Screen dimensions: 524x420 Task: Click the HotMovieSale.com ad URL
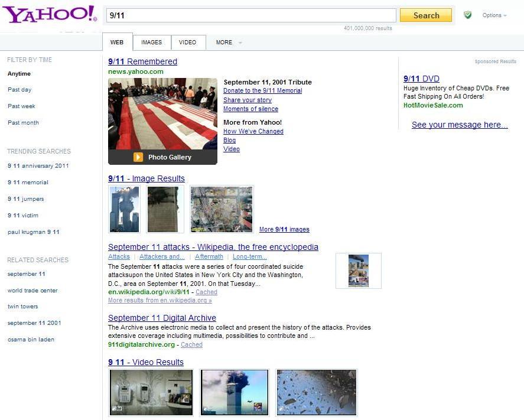click(x=433, y=105)
